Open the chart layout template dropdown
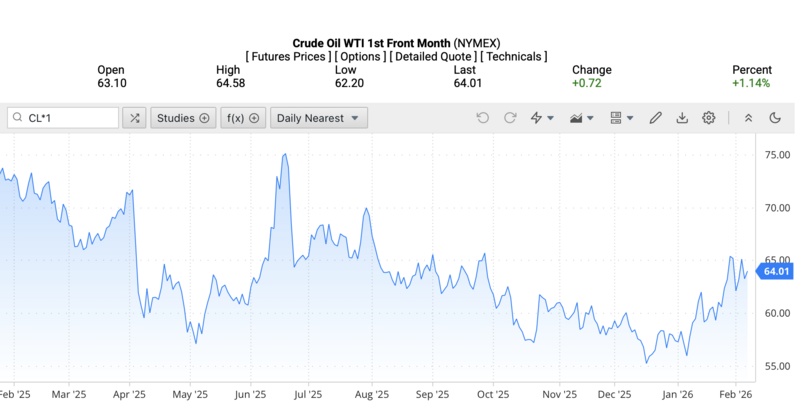Screen dimensions: 800x402 tap(621, 118)
